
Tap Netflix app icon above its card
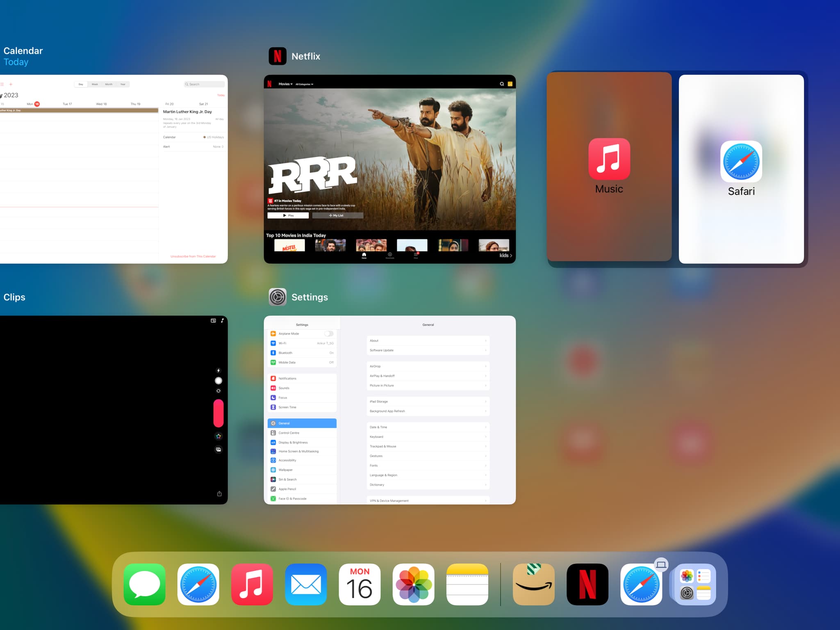pos(278,56)
